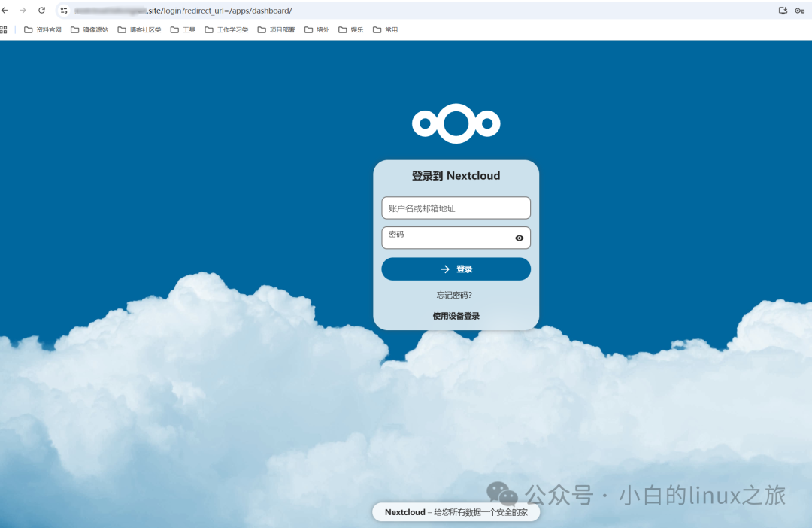
Task: Toggle password visibility eye icon
Action: pos(519,238)
